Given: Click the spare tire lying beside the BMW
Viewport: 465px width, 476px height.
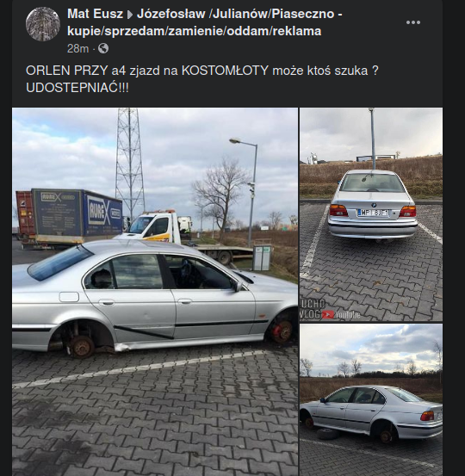Looking at the screenshot, I should click(328, 434).
